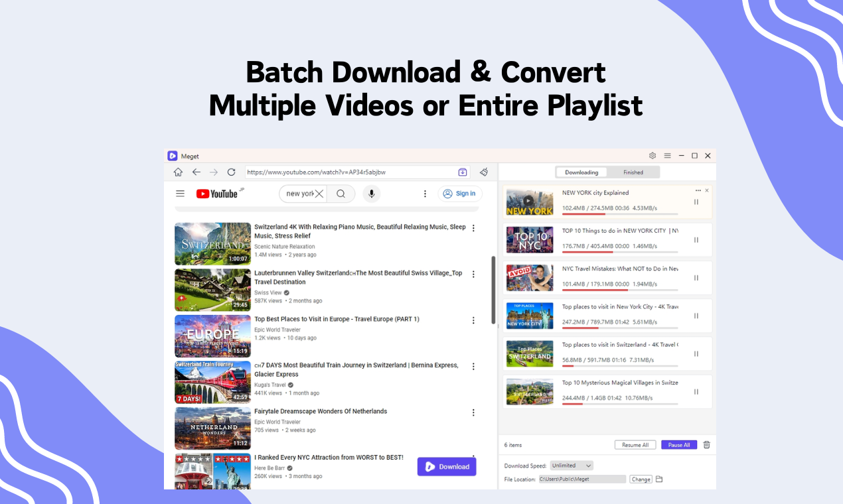Click the YouTube search magnifier button
The height and width of the screenshot is (504, 843).
click(x=341, y=194)
